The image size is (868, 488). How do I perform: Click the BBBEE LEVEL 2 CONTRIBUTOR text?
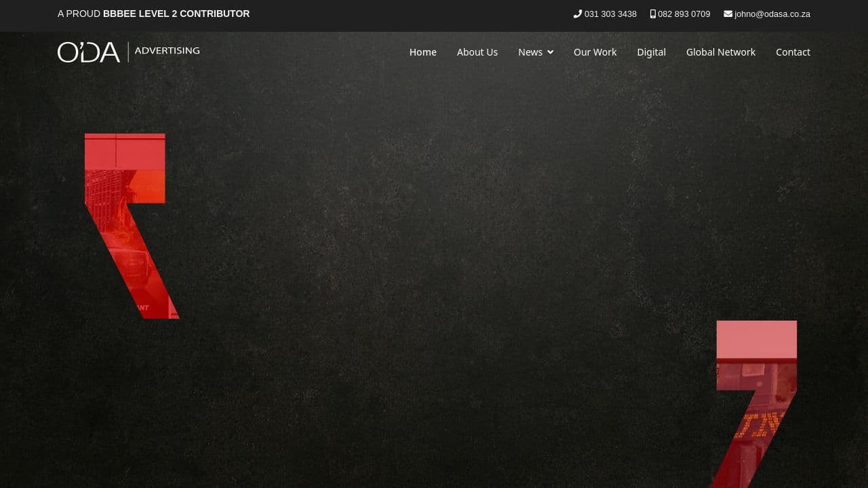[x=176, y=13]
